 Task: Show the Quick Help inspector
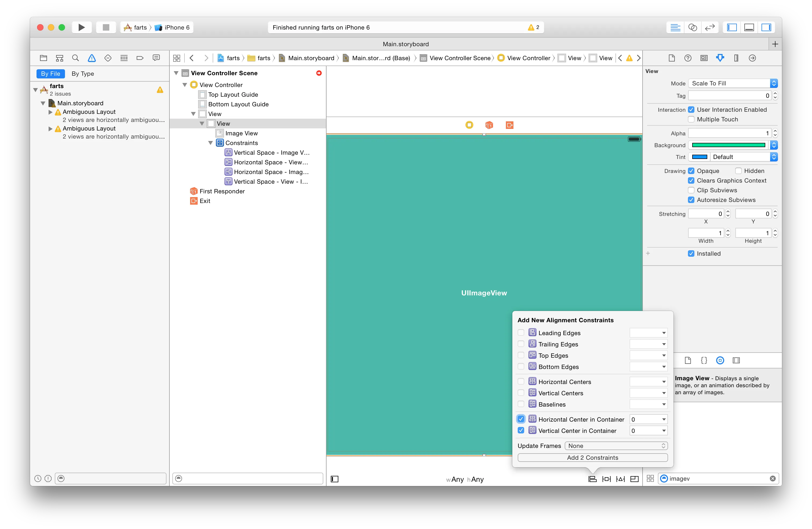(688, 58)
